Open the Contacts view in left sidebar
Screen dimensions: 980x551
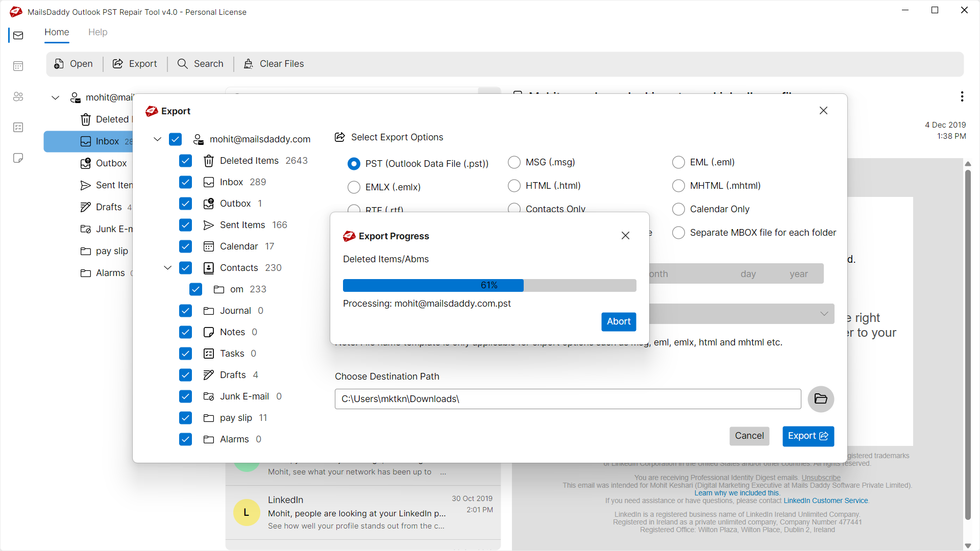(x=18, y=96)
